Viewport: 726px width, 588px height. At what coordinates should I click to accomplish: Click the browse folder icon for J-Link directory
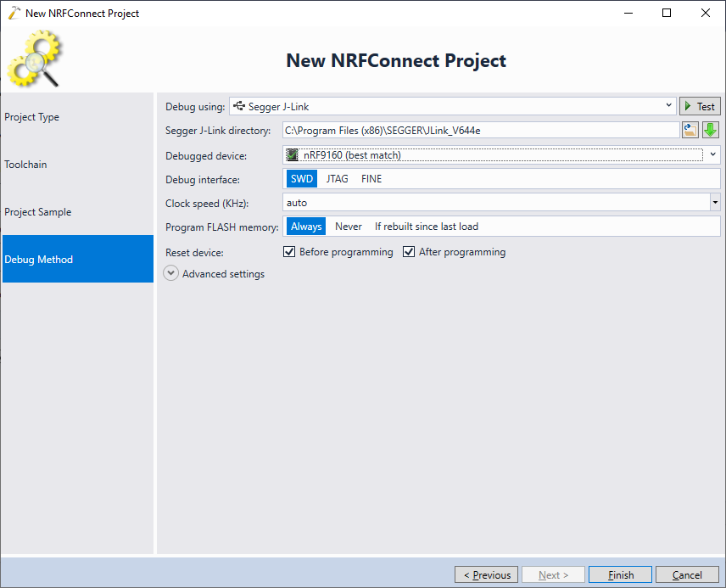click(690, 130)
